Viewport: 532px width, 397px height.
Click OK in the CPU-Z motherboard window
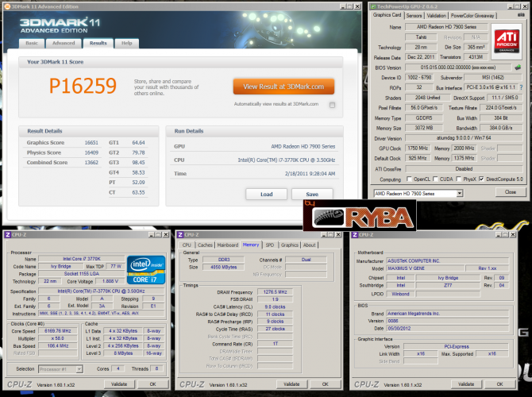click(499, 384)
